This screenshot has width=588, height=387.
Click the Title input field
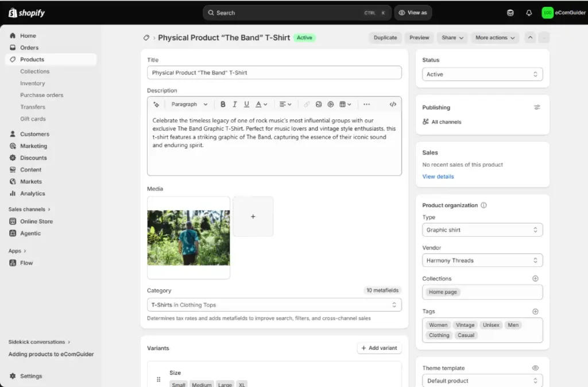pos(274,72)
